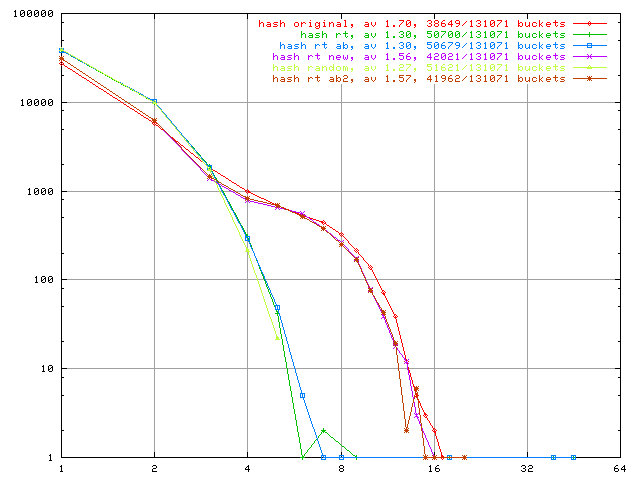This screenshot has height=480, width=640.
Task: Click the blue 'hash rt ab' legend line sample
Action: 591,45
